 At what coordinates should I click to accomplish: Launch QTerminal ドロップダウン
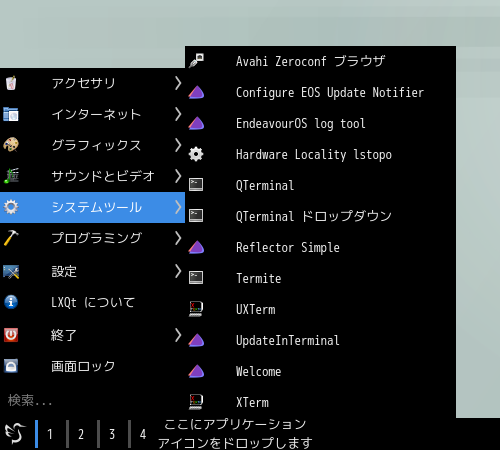coord(320,216)
